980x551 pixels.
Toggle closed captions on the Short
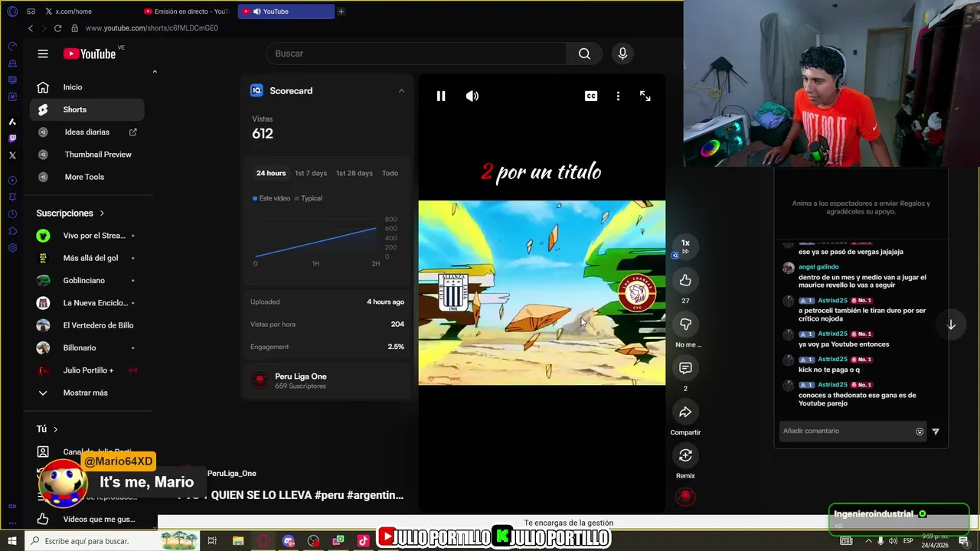[x=591, y=96]
